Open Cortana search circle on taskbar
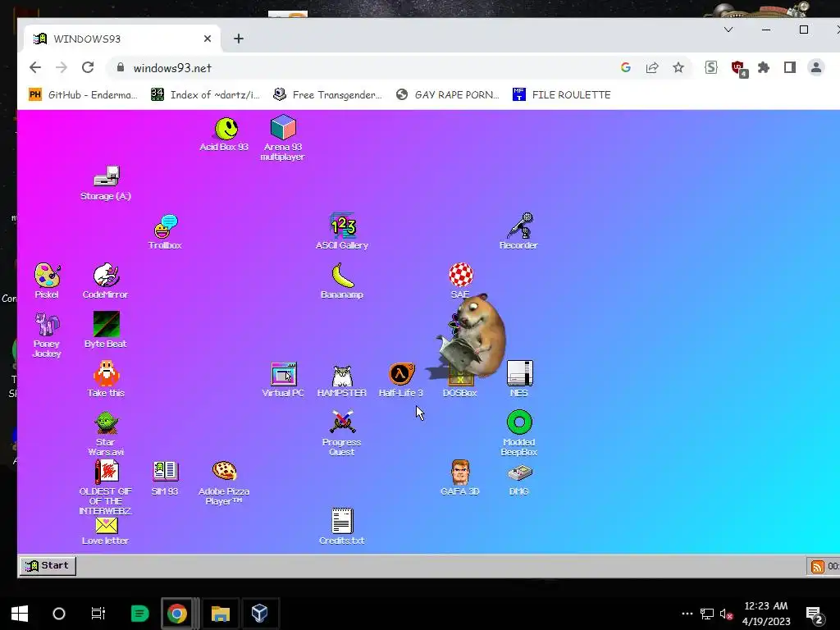This screenshot has width=840, height=630. tap(59, 614)
